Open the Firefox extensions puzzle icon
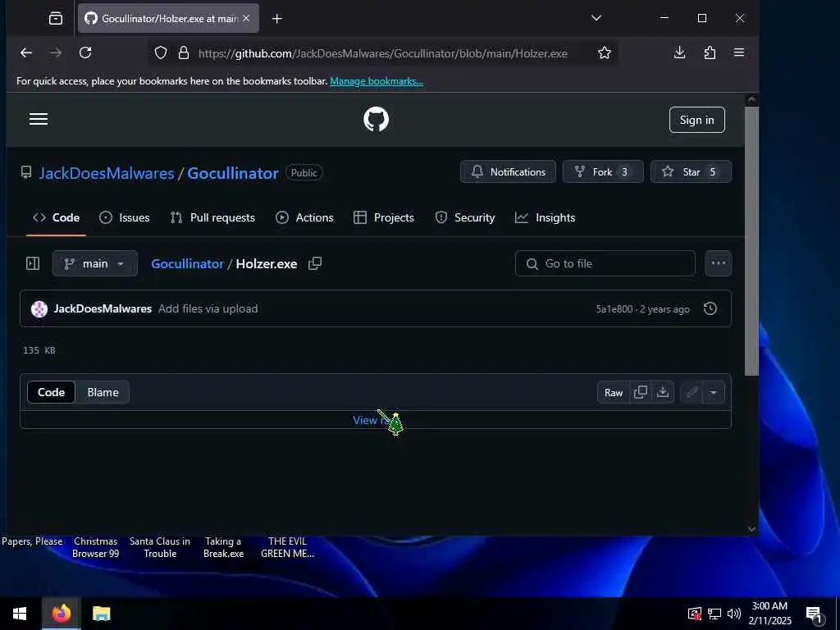840x630 pixels. [x=710, y=52]
